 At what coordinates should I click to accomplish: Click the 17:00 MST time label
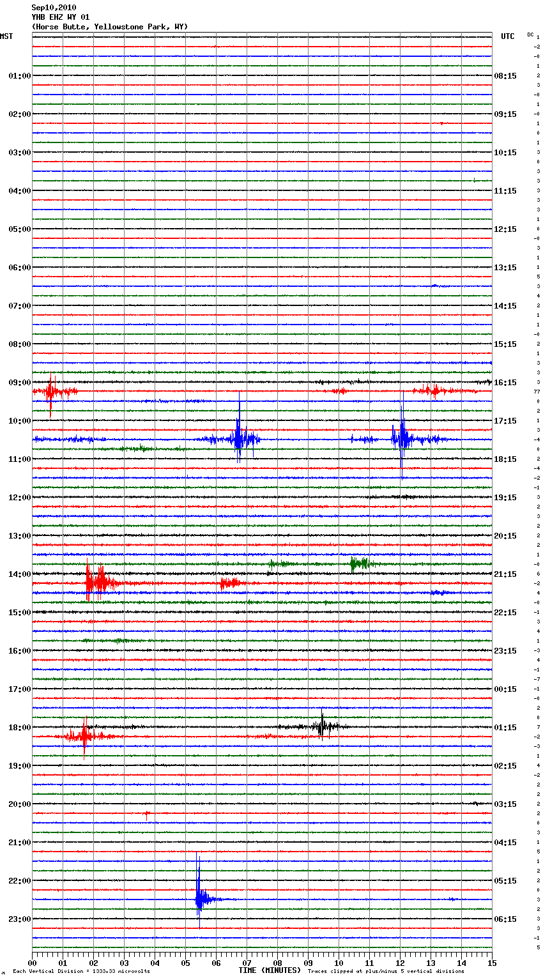click(20, 689)
